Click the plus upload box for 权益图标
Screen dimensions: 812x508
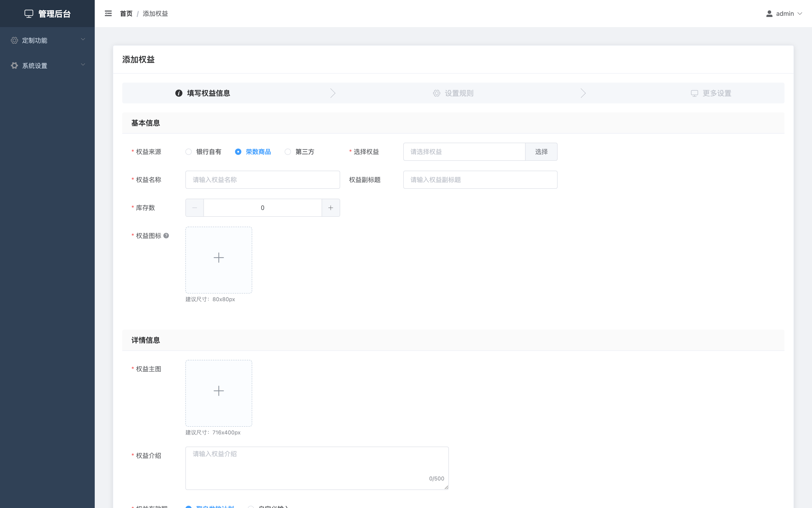(x=219, y=260)
